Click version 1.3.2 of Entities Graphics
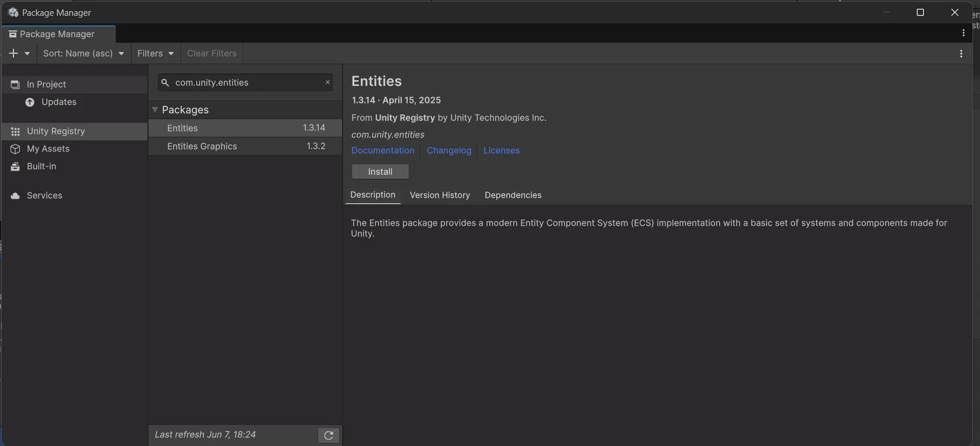980x446 pixels. (x=316, y=146)
